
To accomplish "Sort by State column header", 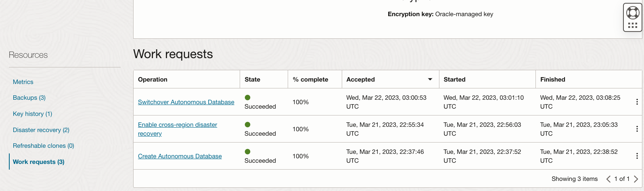I will pyautogui.click(x=252, y=80).
